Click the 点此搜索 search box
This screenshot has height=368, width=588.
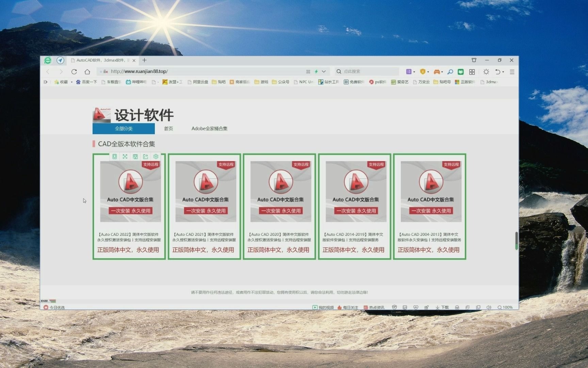coord(366,72)
